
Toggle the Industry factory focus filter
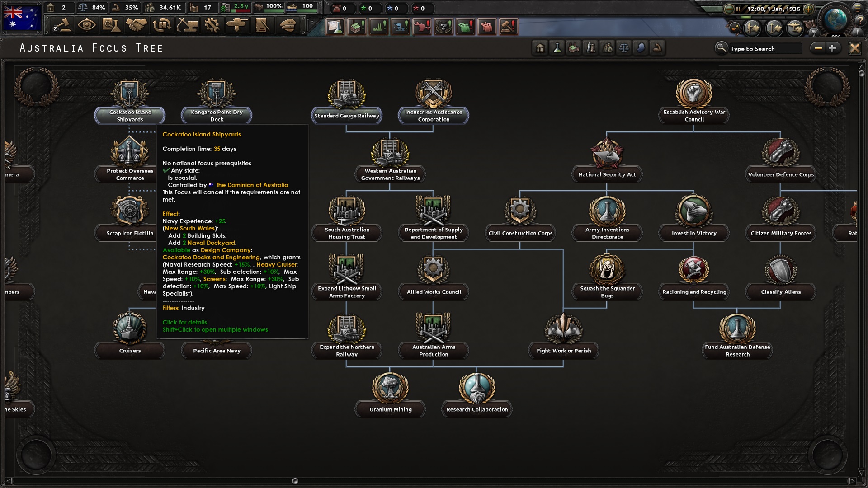tap(574, 48)
